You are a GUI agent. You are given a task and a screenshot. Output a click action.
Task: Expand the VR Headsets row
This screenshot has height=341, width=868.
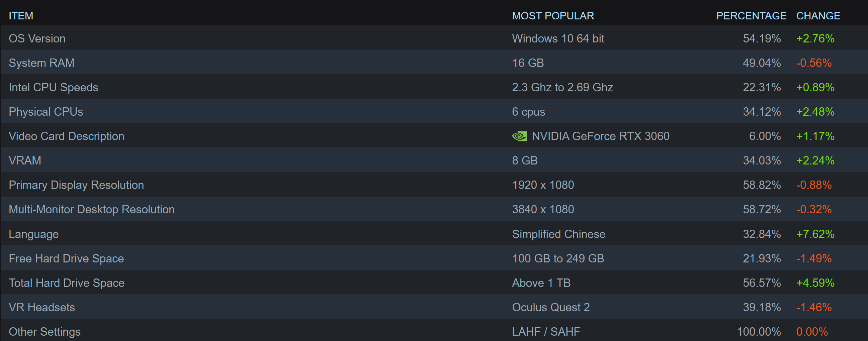pos(42,307)
